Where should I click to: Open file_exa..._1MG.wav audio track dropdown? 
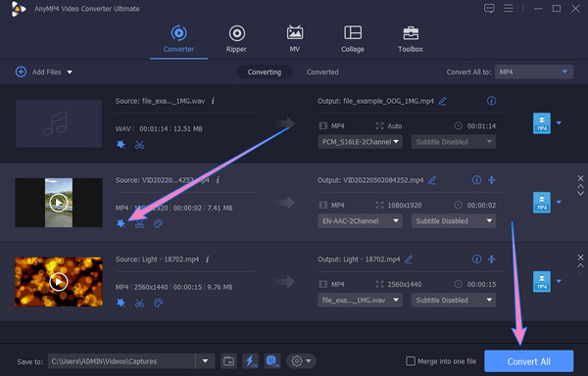(x=360, y=300)
